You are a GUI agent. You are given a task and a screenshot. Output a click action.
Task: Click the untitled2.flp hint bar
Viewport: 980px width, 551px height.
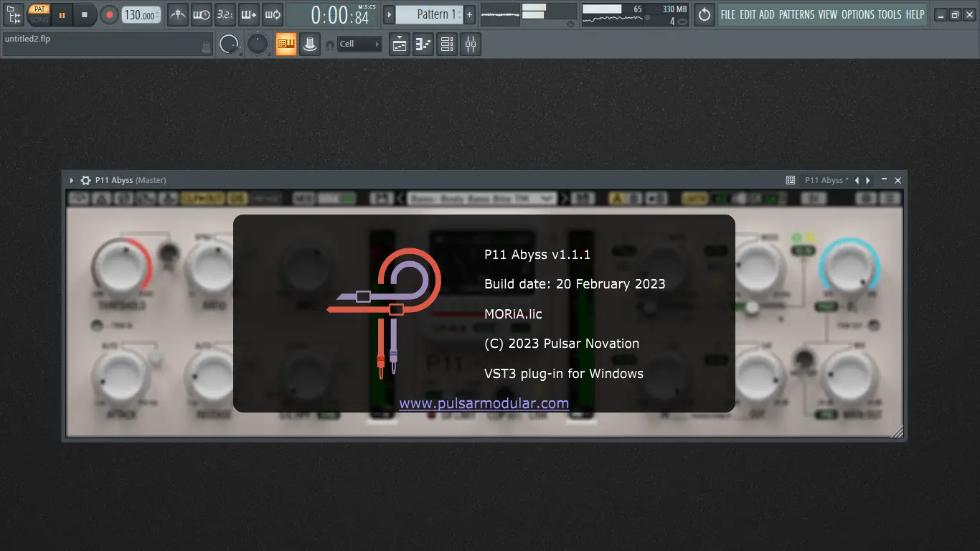pos(108,44)
